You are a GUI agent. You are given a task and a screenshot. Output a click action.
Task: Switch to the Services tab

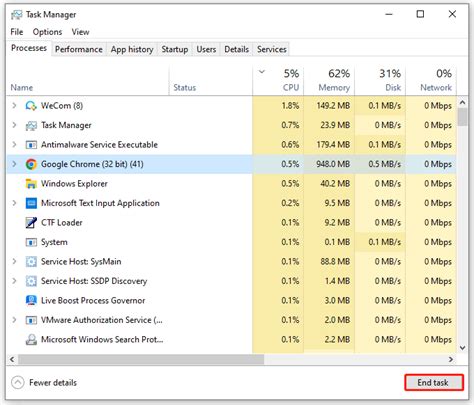[x=271, y=49]
